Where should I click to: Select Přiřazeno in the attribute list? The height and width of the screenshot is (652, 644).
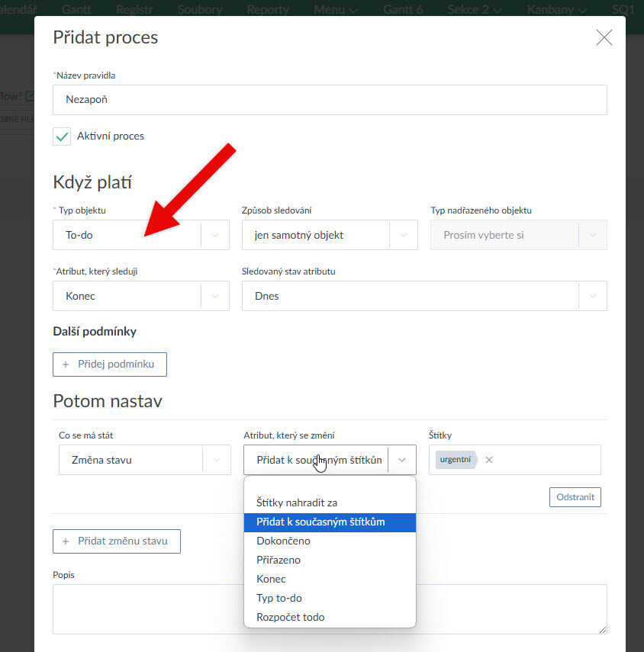(x=279, y=560)
